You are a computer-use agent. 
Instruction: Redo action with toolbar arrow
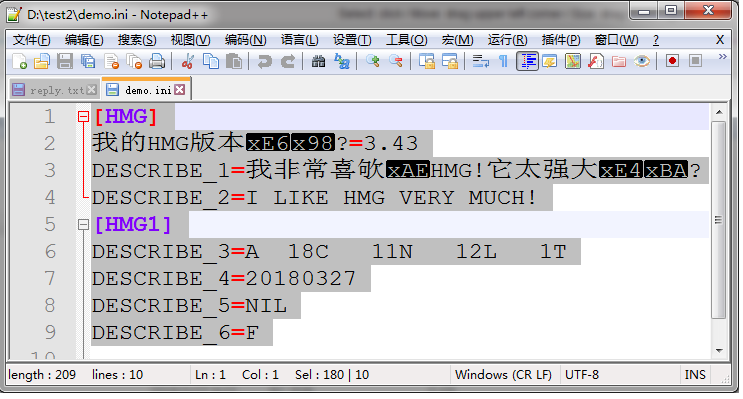[288, 61]
